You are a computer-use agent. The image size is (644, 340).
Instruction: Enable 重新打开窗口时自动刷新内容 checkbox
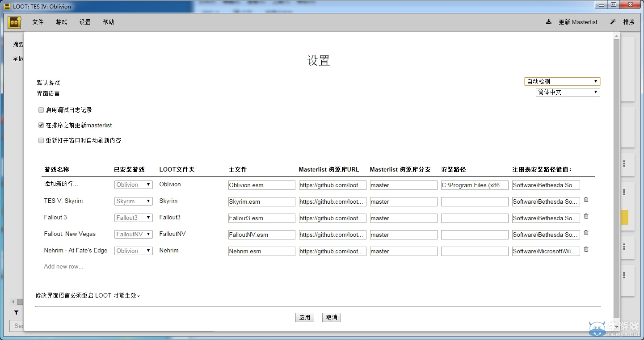coord(41,140)
